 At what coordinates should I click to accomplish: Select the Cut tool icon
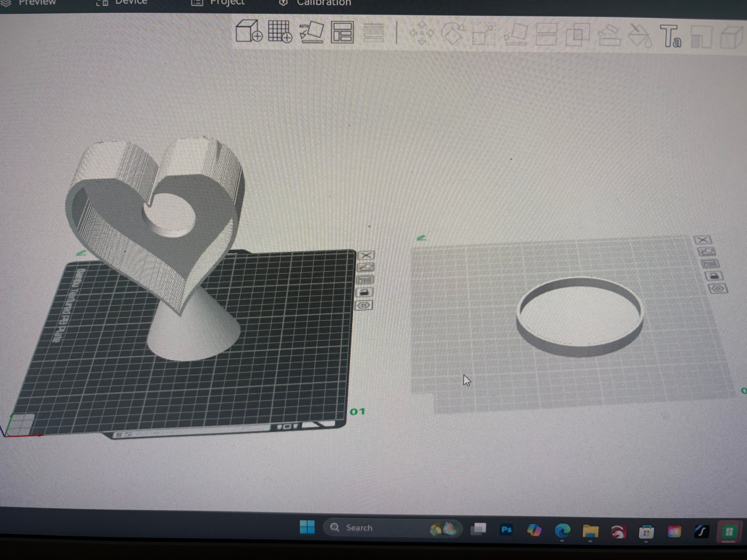[x=546, y=34]
